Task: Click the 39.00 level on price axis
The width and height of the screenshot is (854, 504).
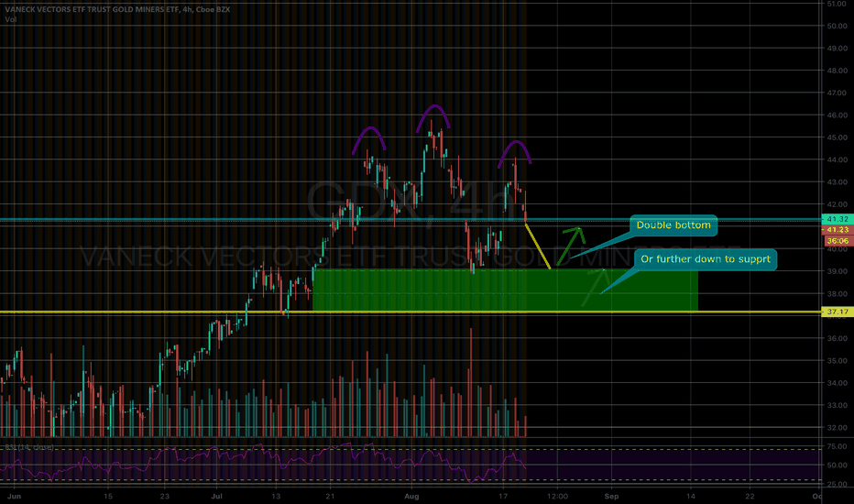Action: (x=838, y=271)
